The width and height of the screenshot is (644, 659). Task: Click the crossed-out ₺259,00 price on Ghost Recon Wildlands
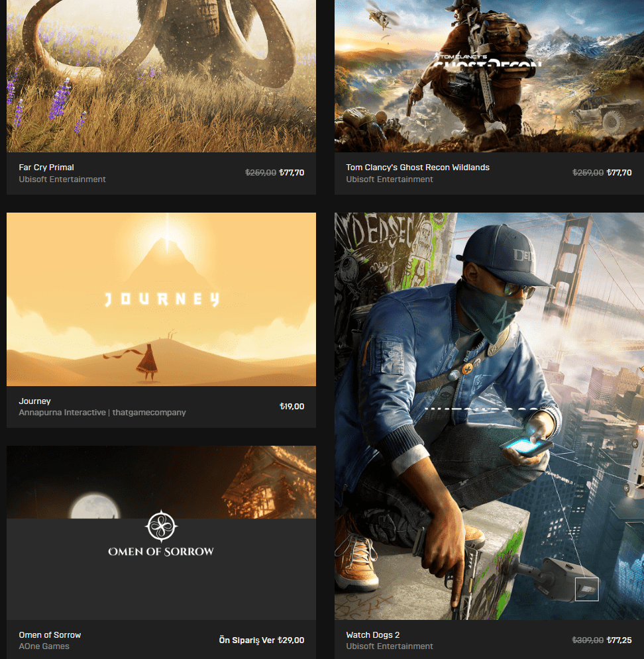coord(589,172)
